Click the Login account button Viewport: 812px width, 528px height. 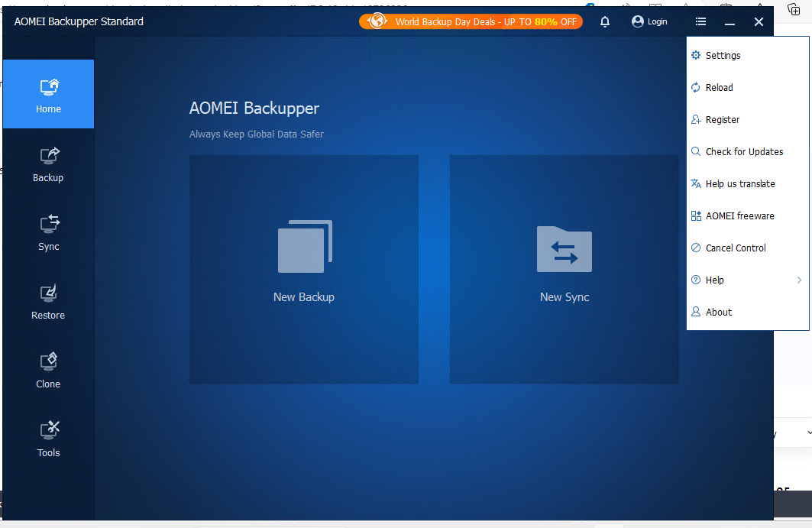point(649,21)
